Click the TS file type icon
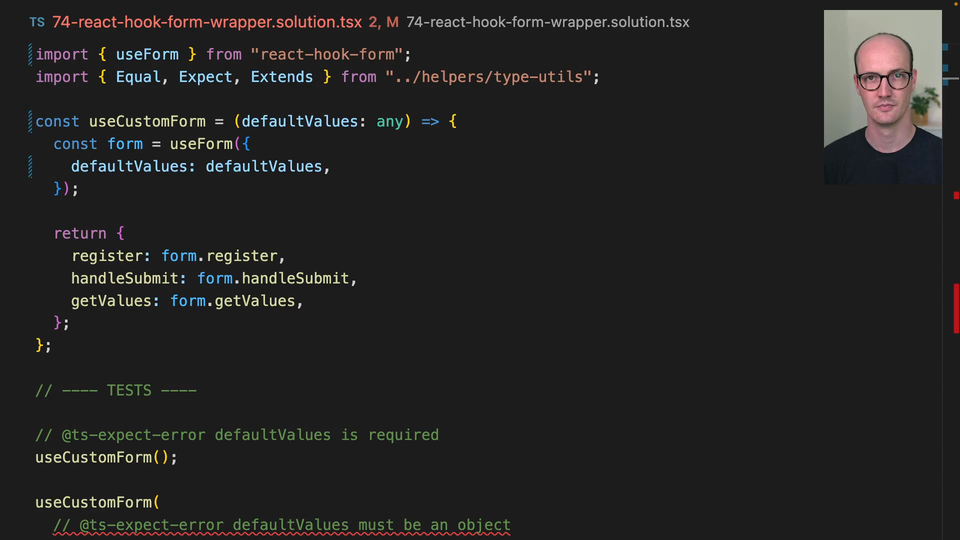This screenshot has height=540, width=960. [36, 22]
